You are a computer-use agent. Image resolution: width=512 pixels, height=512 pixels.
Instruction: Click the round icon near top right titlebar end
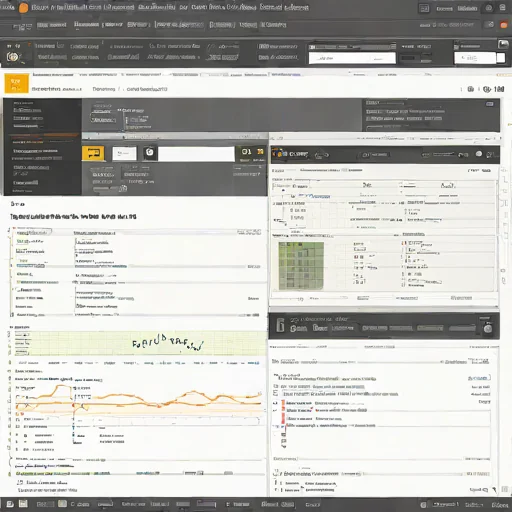pos(489,8)
